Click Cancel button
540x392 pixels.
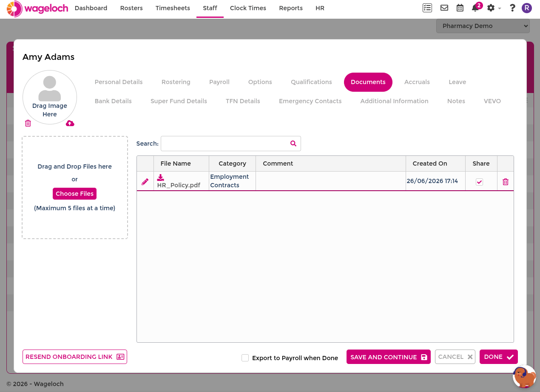coord(455,357)
